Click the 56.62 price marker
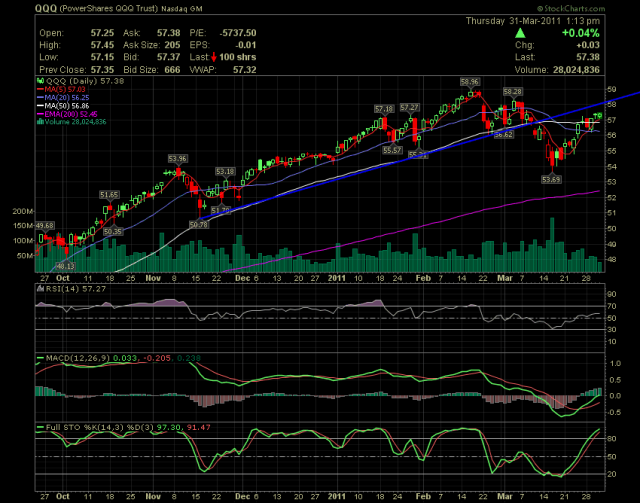 point(504,134)
